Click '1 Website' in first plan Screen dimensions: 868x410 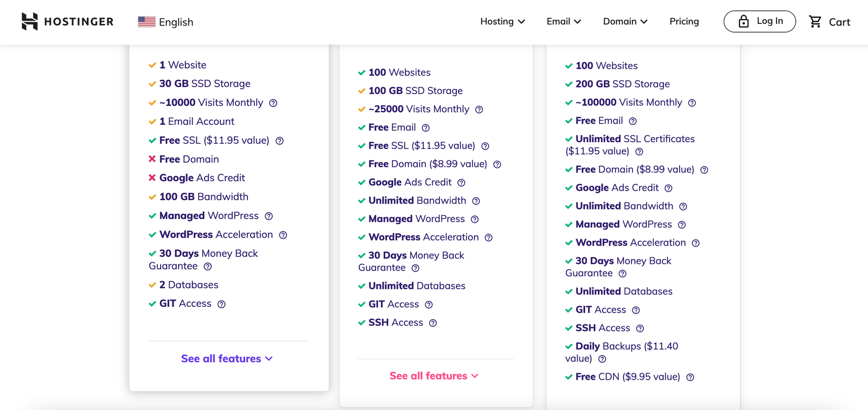pos(183,65)
